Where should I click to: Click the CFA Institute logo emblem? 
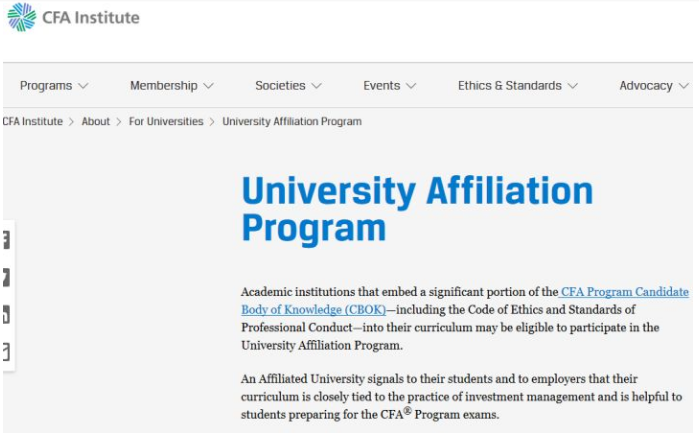point(21,17)
